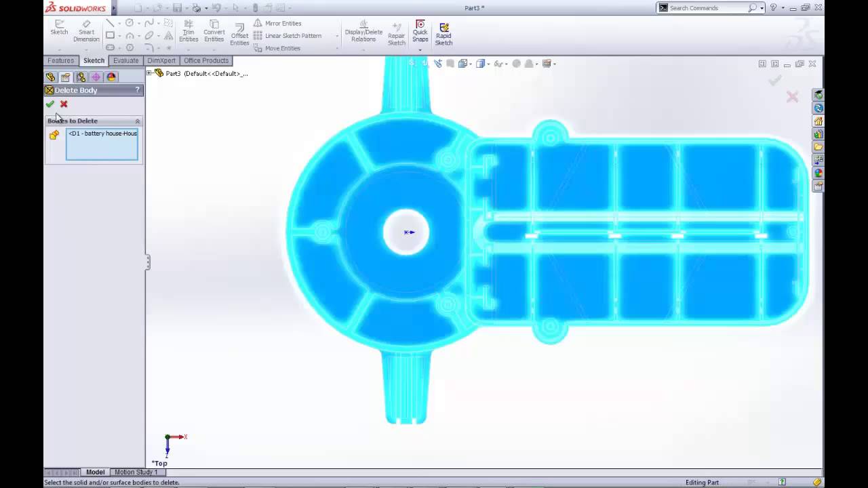The width and height of the screenshot is (868, 488).
Task: Open View Palette in task pane
Action: (818, 160)
